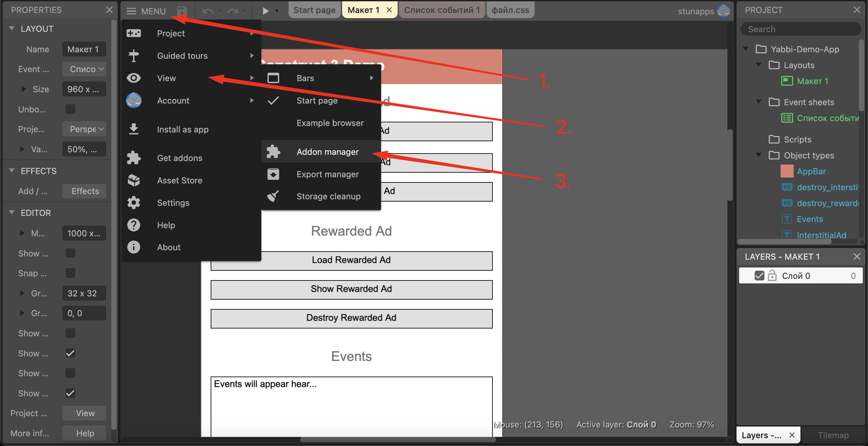Toggle lock on Слой 0 layer
The width and height of the screenshot is (868, 446).
(772, 276)
